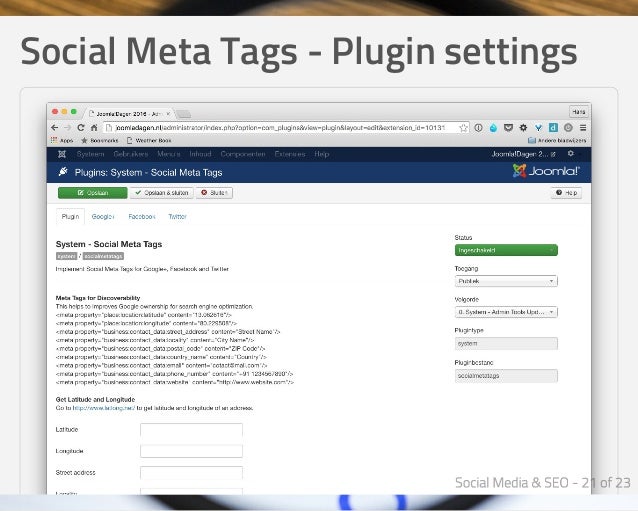Open a new browser tab
The image size is (638, 511).
point(184,114)
